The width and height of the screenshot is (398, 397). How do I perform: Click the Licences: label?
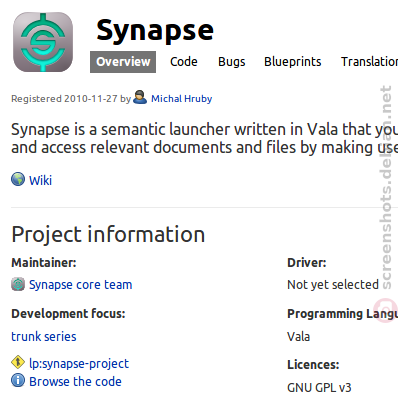click(x=313, y=364)
